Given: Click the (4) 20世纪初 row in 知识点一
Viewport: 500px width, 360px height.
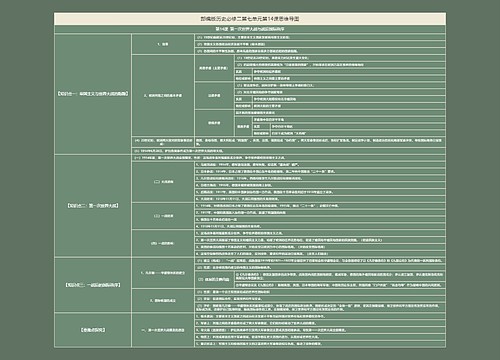Looking at the screenshot, I should 163,141.
